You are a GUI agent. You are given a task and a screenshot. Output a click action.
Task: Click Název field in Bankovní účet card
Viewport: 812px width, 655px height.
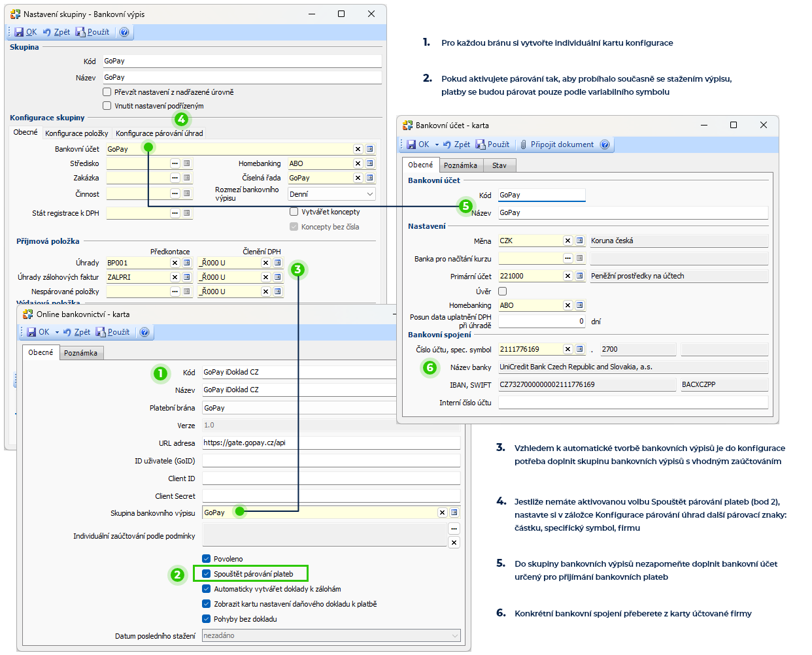633,212
